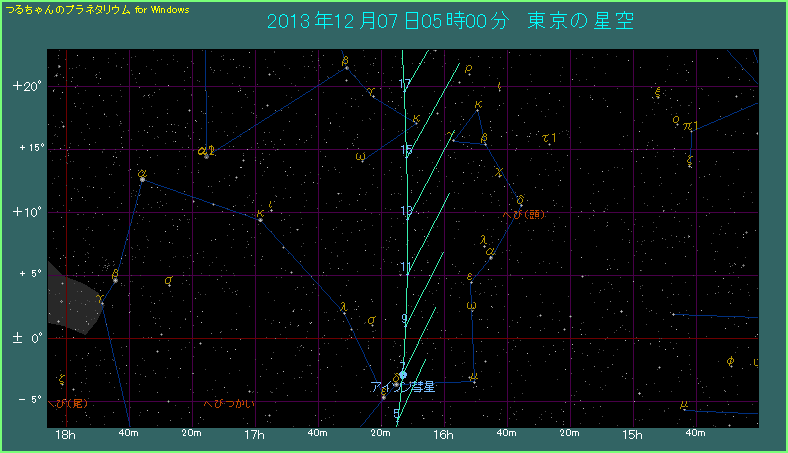Select the comet position marker labeled 17

[x=405, y=84]
